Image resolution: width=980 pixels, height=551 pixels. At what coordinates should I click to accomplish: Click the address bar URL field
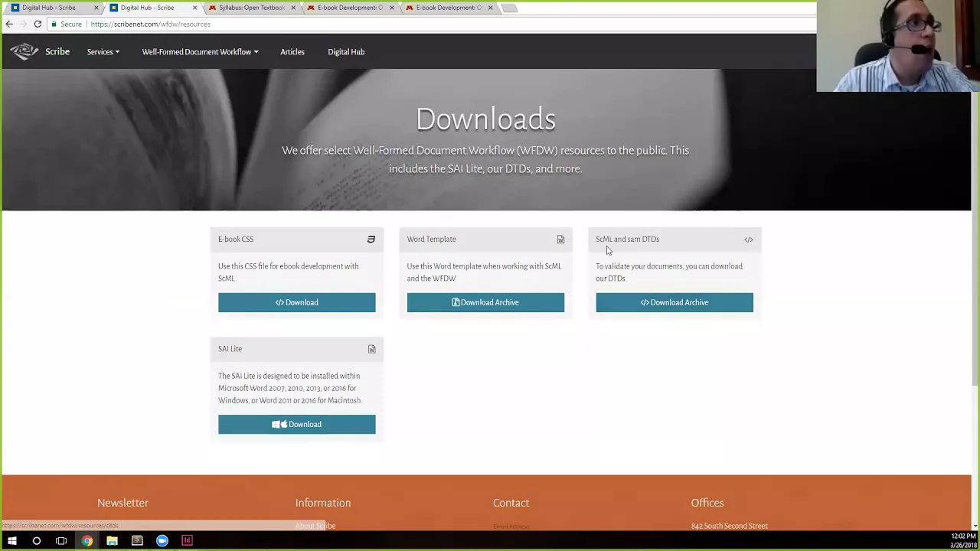(452, 24)
